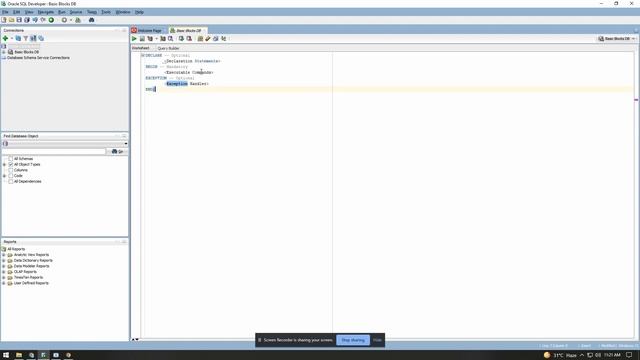Click the Stop sharing button

coord(353,340)
